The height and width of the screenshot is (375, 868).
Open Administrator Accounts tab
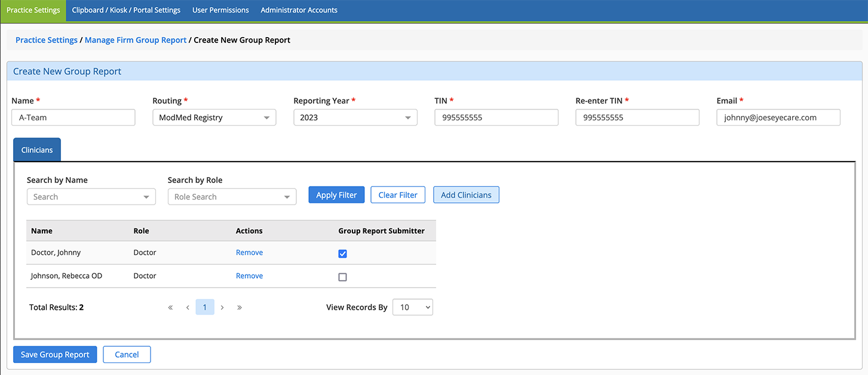[x=299, y=10]
